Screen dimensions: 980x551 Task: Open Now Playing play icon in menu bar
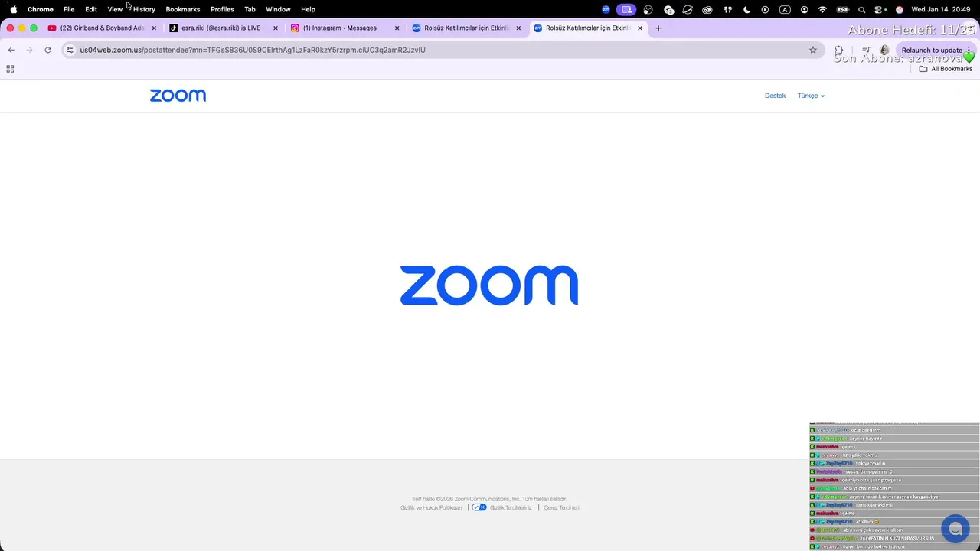765,9
